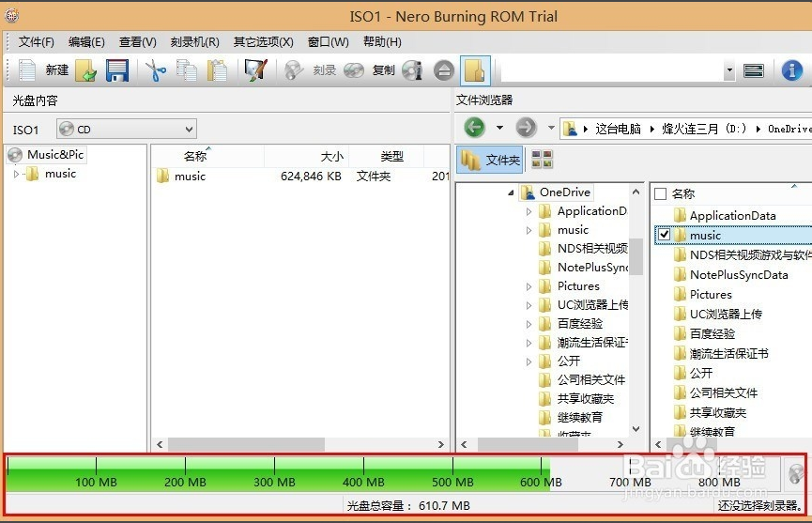Expand the 百度经验 tree node
Image resolution: width=812 pixels, height=523 pixels.
(x=529, y=324)
